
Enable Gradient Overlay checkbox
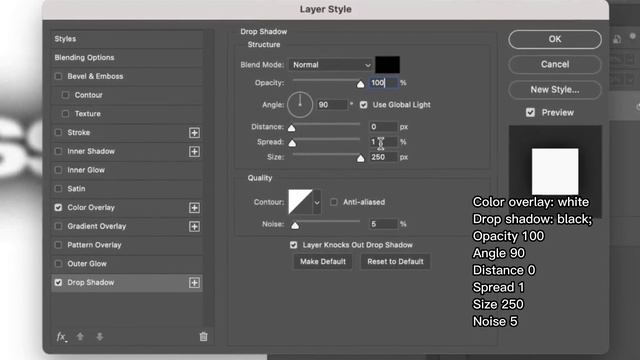tap(58, 227)
